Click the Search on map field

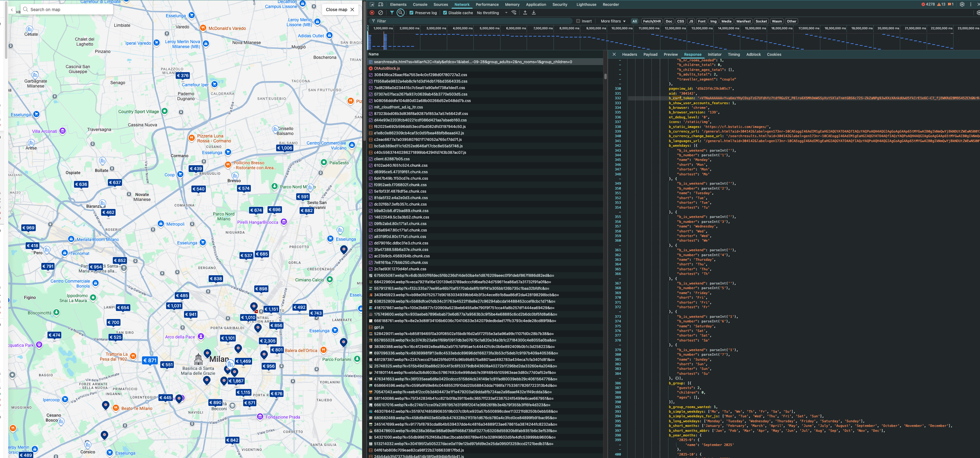(x=67, y=10)
